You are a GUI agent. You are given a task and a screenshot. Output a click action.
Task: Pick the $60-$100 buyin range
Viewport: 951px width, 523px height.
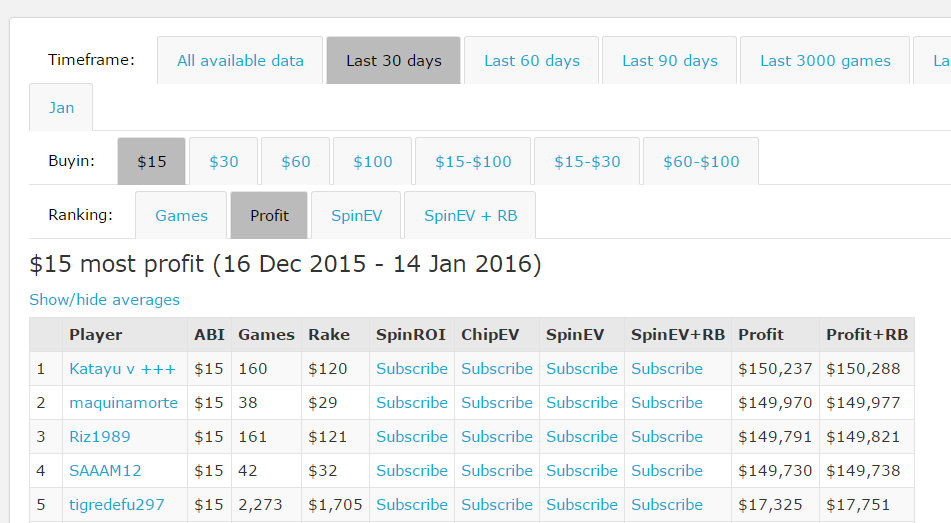coord(701,162)
